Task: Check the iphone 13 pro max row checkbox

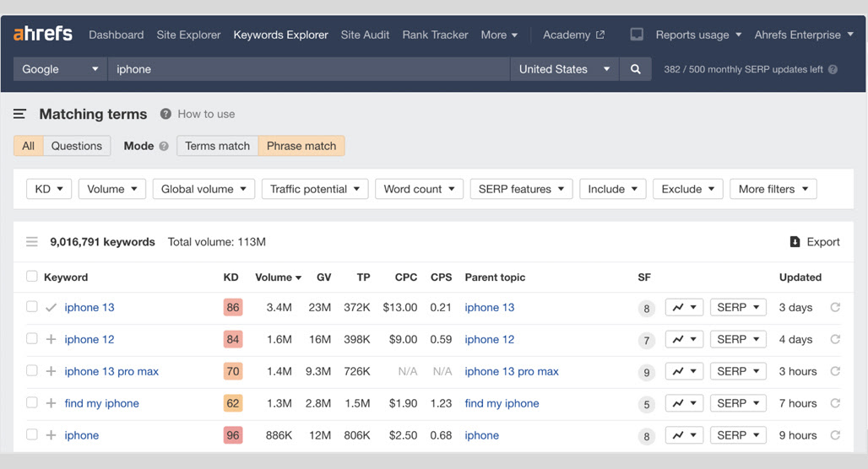Action: [31, 370]
